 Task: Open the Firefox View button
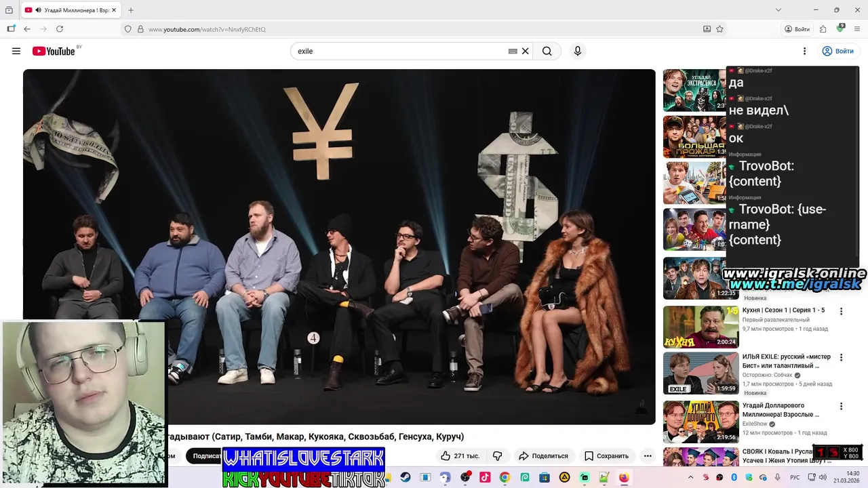[9, 10]
